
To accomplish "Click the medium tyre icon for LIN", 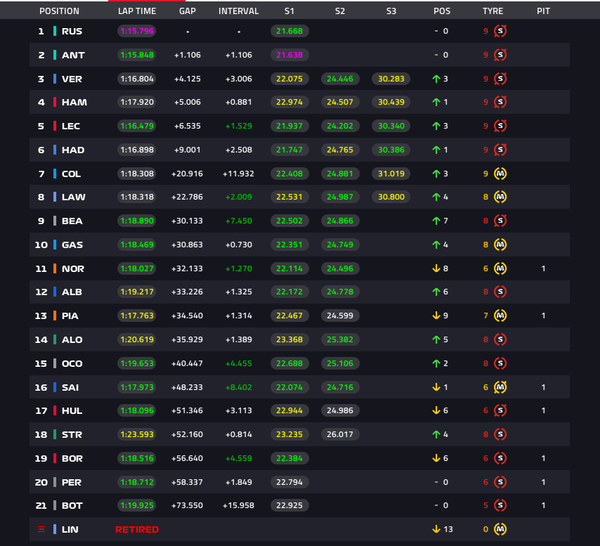I will click(x=500, y=529).
